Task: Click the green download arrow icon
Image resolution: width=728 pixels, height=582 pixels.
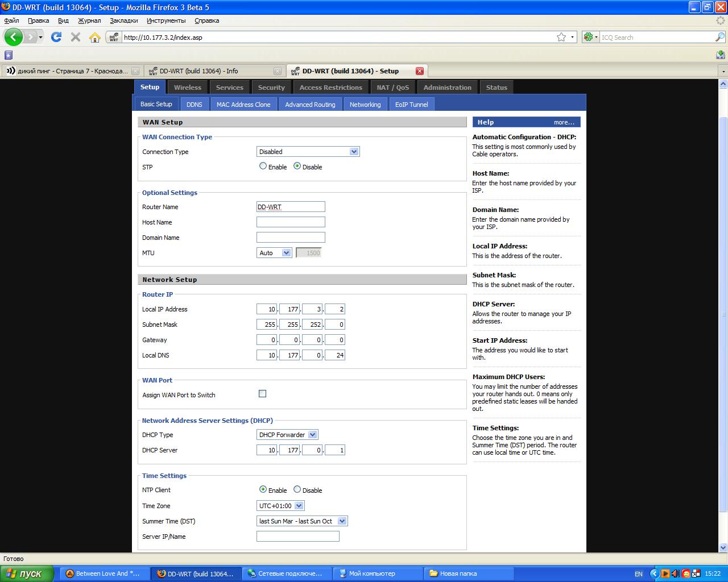Action: coord(721,55)
